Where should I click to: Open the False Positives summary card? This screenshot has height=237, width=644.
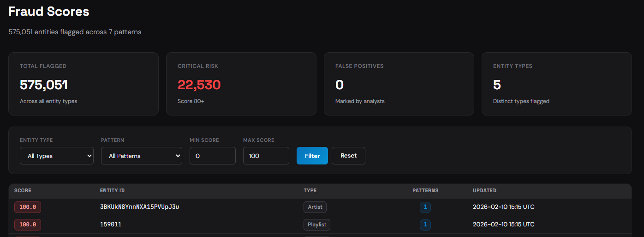point(399,84)
